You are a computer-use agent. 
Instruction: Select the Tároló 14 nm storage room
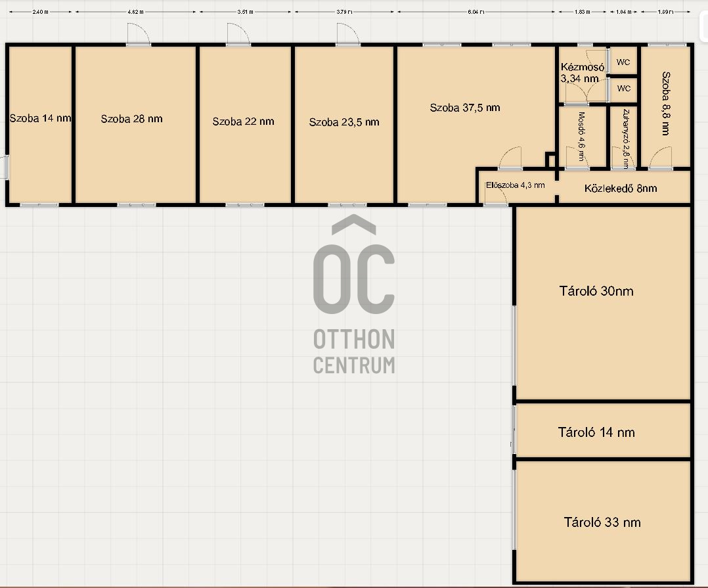(x=596, y=432)
